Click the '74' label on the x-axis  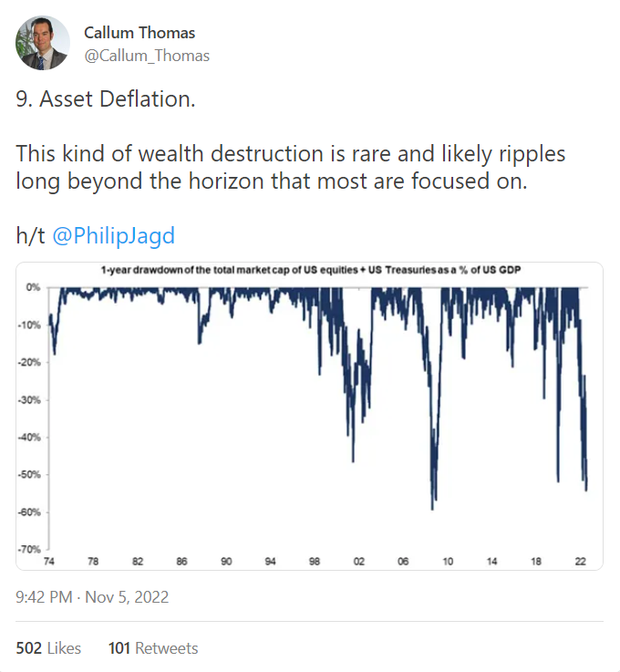click(x=49, y=561)
